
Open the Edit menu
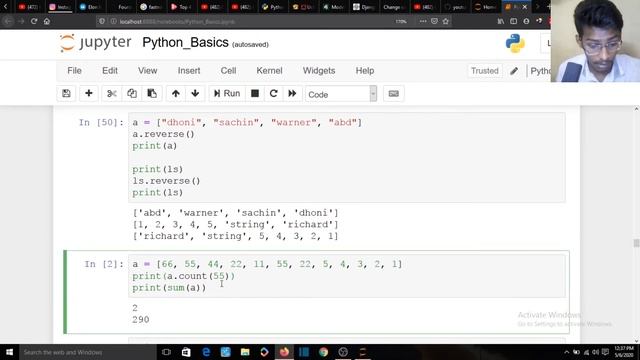point(110,71)
